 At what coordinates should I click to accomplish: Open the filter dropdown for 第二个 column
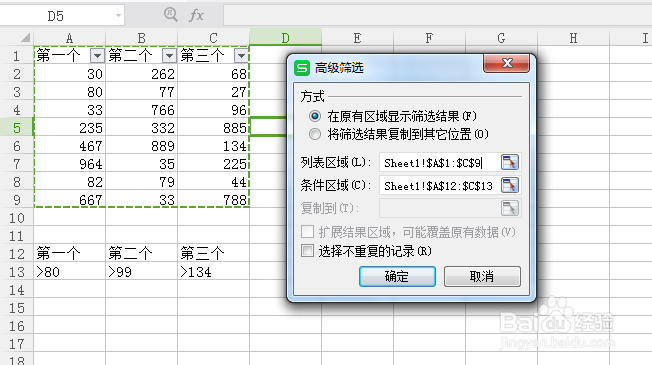coord(169,55)
